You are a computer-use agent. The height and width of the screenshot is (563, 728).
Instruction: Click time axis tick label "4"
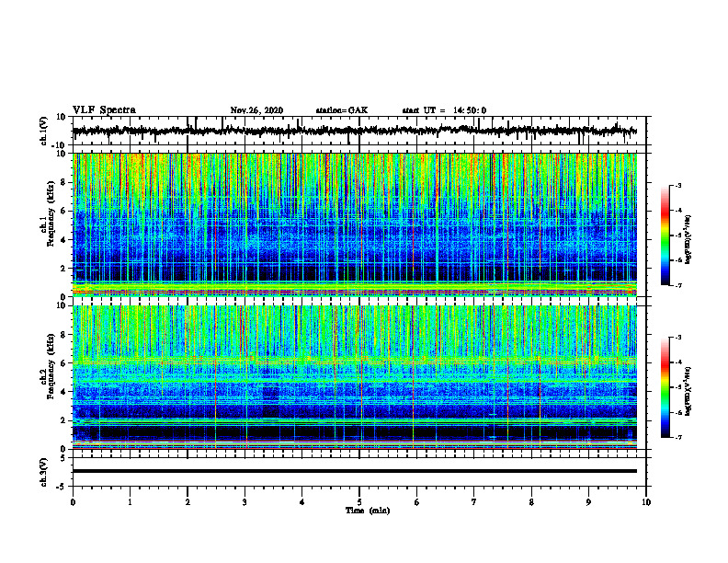point(301,502)
